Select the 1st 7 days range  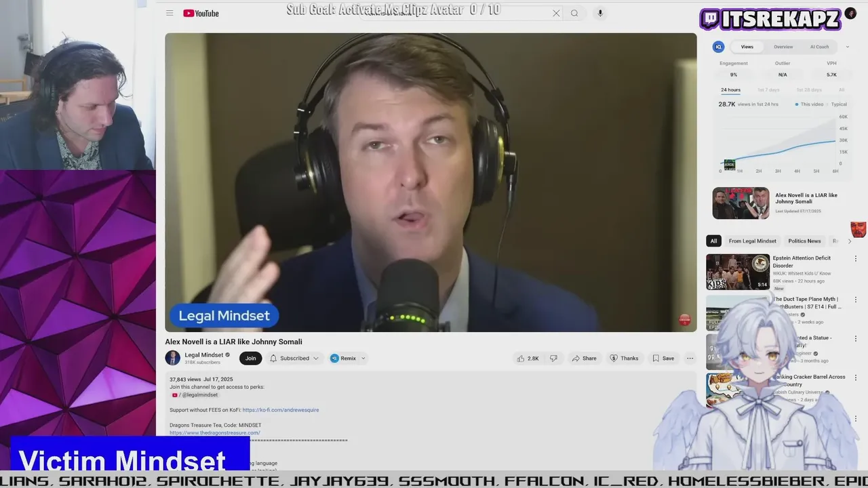(768, 89)
